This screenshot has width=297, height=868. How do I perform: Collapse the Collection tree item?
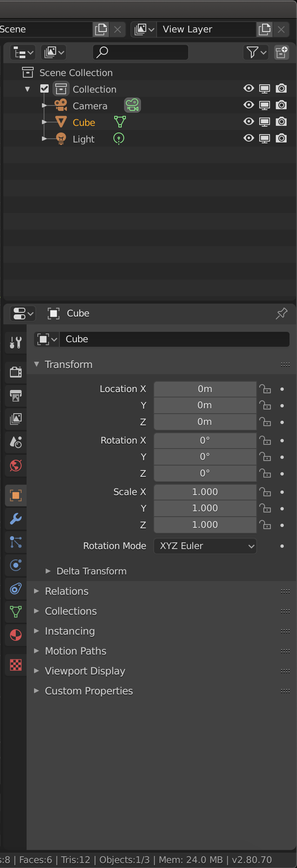tap(27, 88)
